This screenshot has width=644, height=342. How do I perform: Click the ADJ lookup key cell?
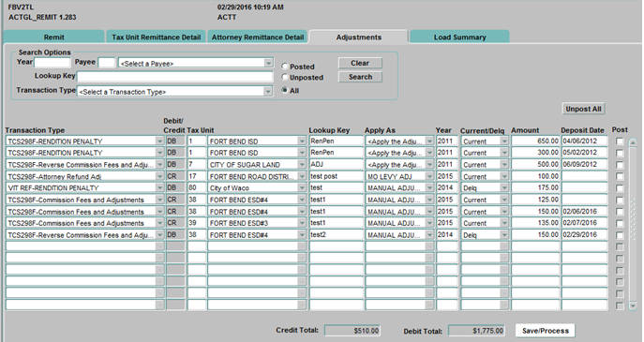pos(336,164)
